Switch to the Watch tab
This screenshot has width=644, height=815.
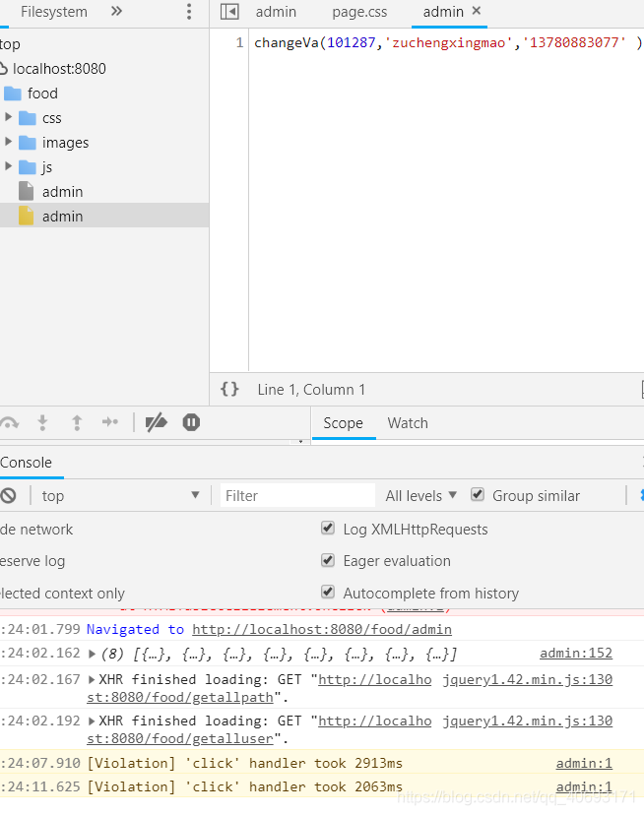coord(408,423)
